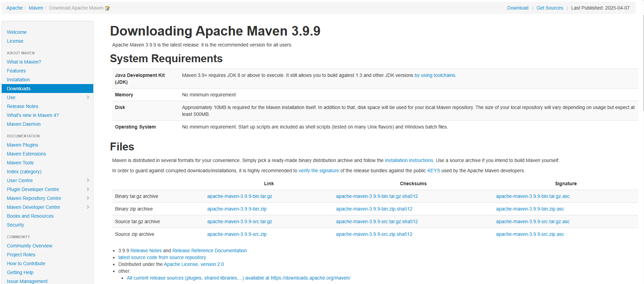Screen dimensions: 644x284
Task: Open src.tar.gz.asc signature link
Action: (x=533, y=221)
